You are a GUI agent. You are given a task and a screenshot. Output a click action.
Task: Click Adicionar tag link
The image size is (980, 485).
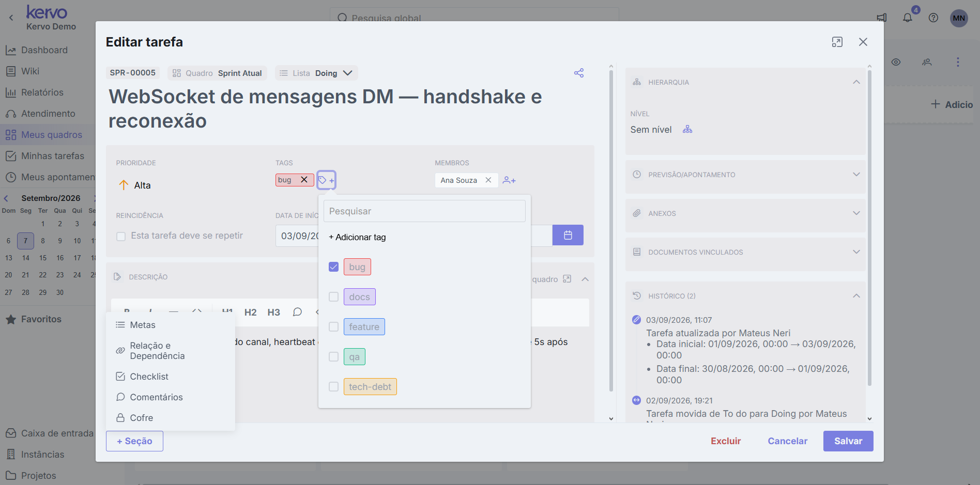pyautogui.click(x=357, y=237)
